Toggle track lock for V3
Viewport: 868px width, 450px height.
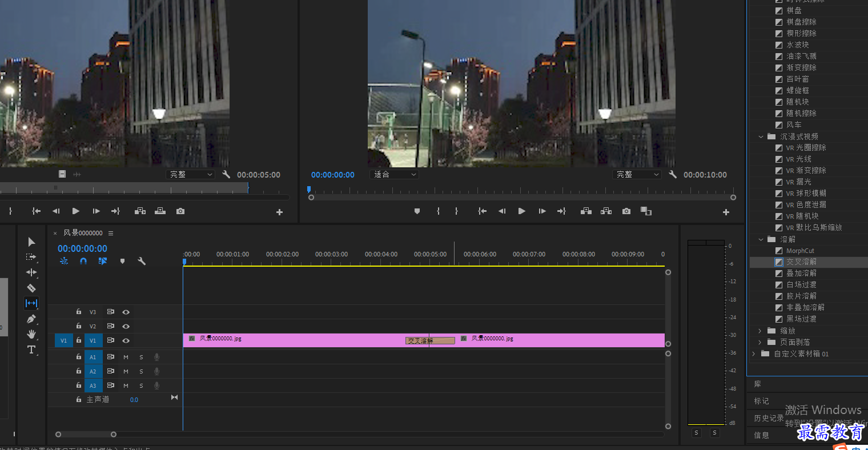tap(79, 312)
